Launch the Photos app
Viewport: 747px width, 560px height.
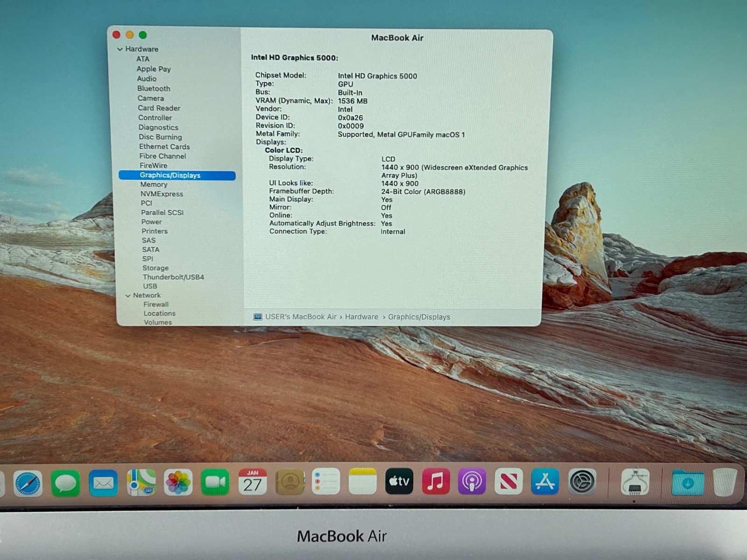[178, 482]
